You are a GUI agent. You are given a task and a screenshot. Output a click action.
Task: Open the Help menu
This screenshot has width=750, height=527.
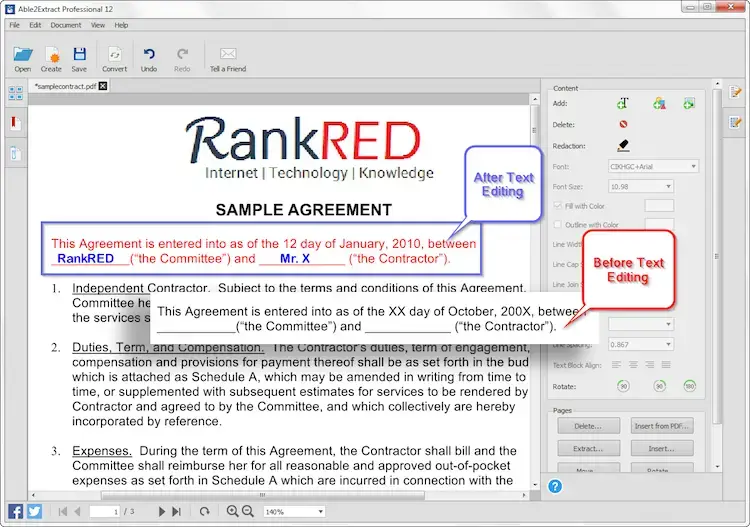click(121, 25)
